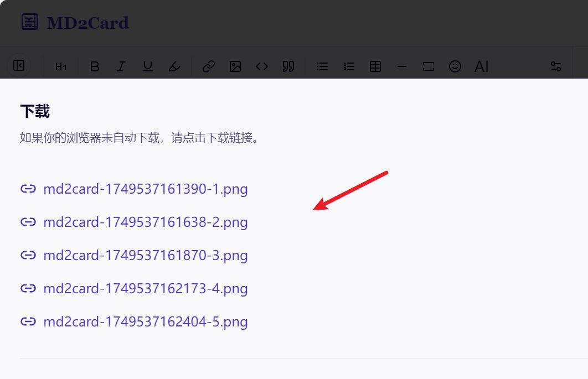
Task: Download md2card-1749537161390-1.png
Action: pos(145,189)
